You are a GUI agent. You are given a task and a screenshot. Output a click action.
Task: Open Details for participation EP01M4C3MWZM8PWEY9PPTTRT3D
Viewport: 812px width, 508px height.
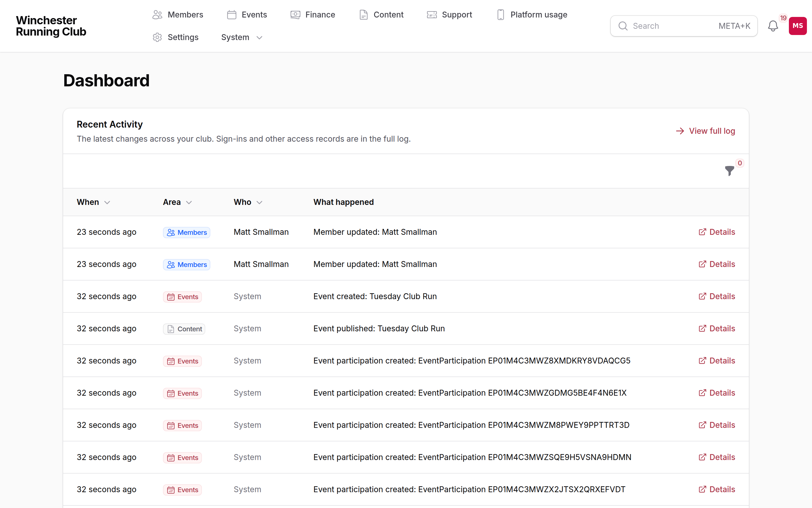point(717,425)
